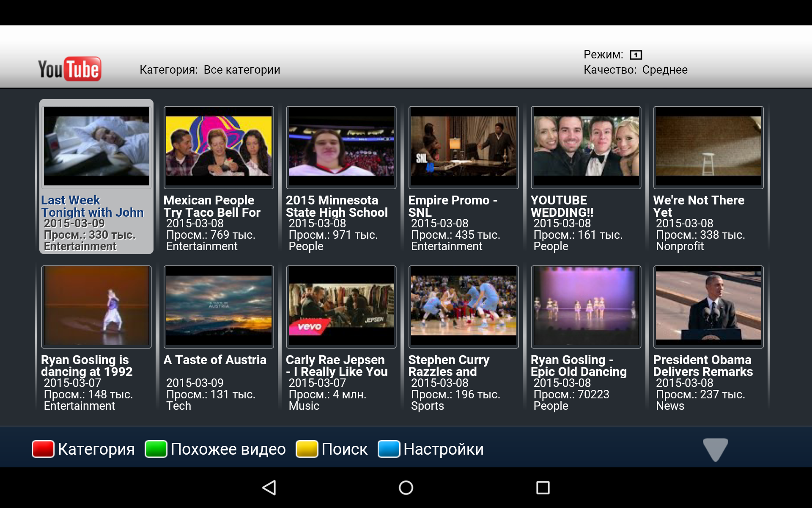Image resolution: width=812 pixels, height=508 pixels.
Task: Select Похожее видео text in bottom bar
Action: coord(228,449)
